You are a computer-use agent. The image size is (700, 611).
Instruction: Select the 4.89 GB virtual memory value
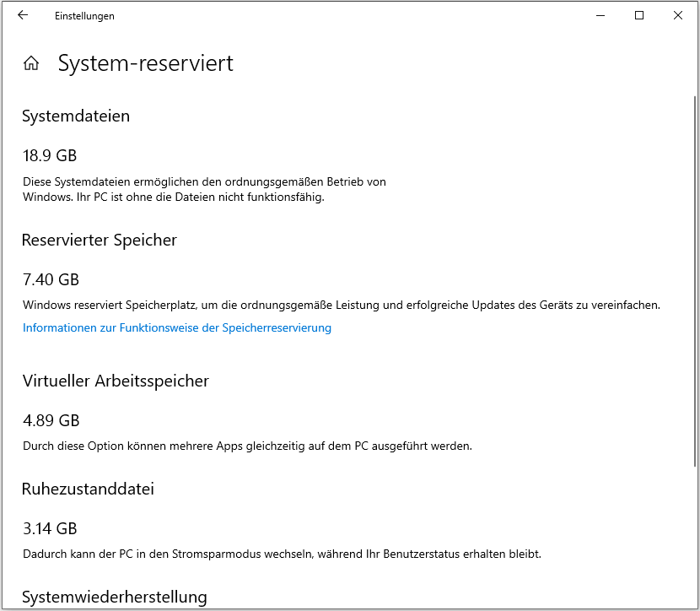pos(51,420)
